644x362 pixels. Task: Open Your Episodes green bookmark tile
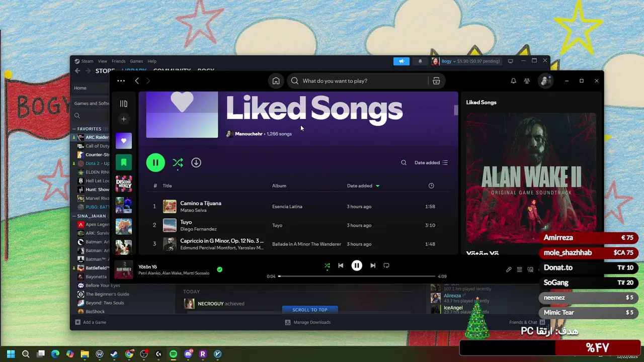point(124,162)
